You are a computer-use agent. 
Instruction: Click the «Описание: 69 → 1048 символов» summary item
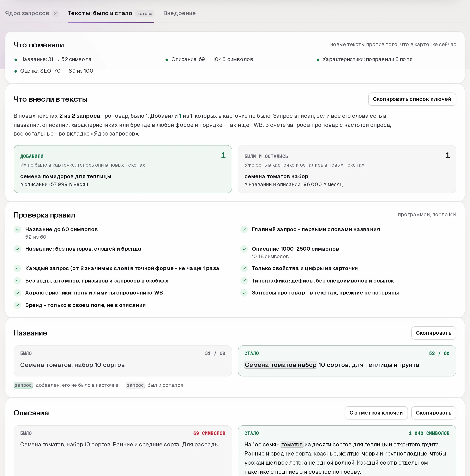[x=209, y=59]
